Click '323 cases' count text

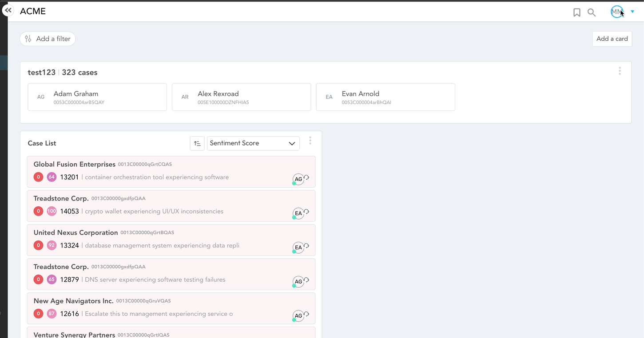(x=80, y=72)
